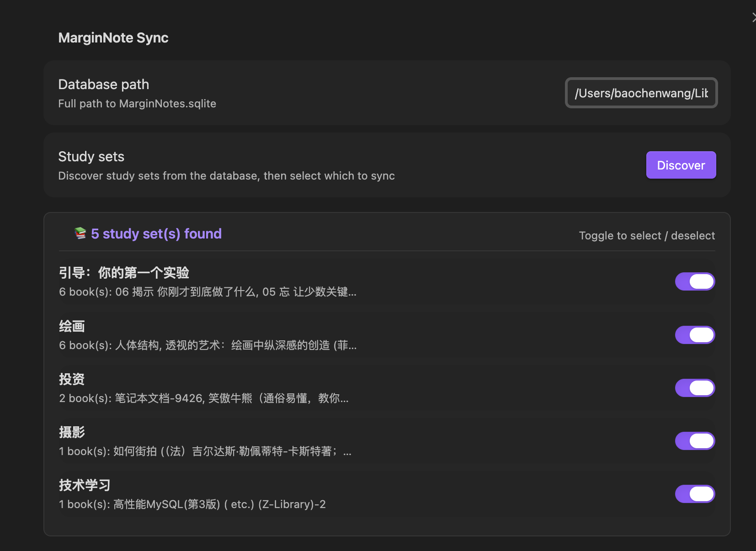Screen dimensions: 756x551
Task: Toggle off the 引导：你的第一个实验 study set
Action: [695, 281]
